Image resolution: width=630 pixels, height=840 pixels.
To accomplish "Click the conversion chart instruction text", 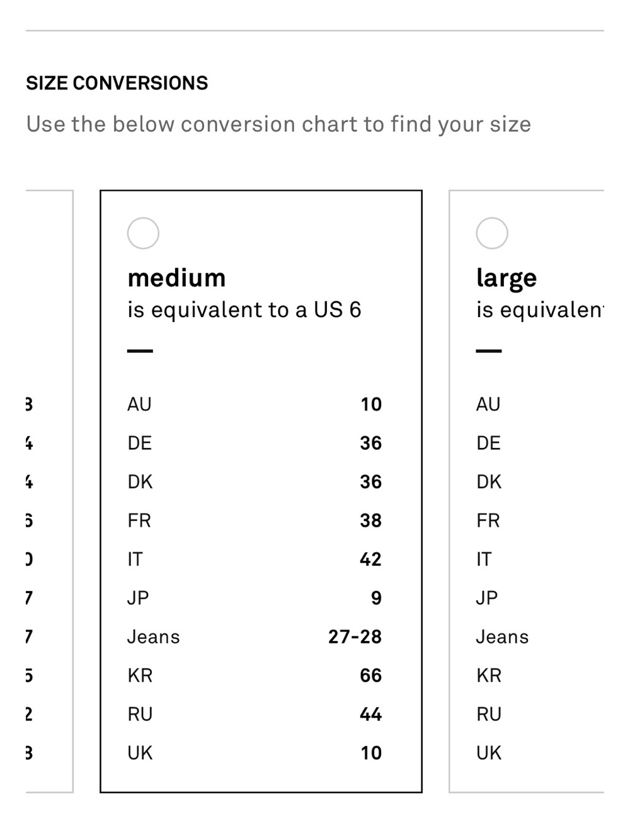I will coord(278,124).
